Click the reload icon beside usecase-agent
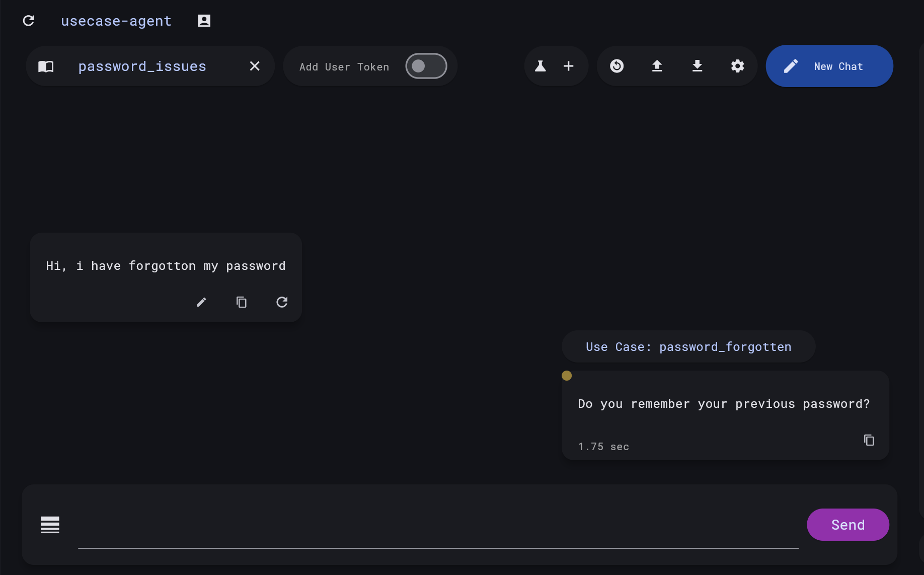This screenshot has height=575, width=924. point(29,21)
